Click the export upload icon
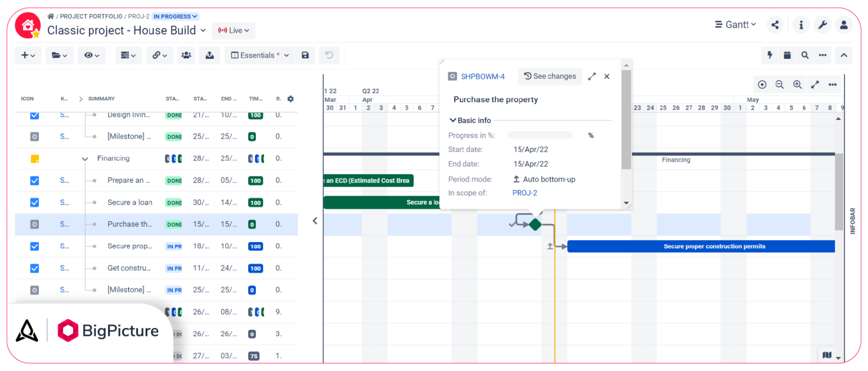The image size is (868, 371). pyautogui.click(x=209, y=55)
